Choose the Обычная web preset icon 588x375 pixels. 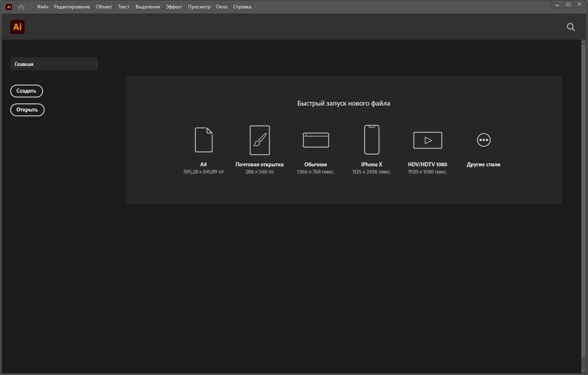click(316, 140)
